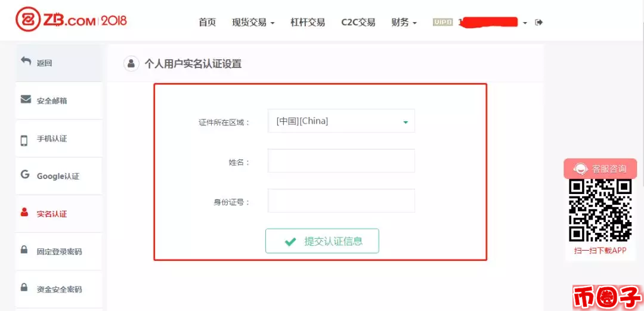The height and width of the screenshot is (311, 644).
Task: Click the lock icon beside 资金安全密码
Action: [24, 287]
